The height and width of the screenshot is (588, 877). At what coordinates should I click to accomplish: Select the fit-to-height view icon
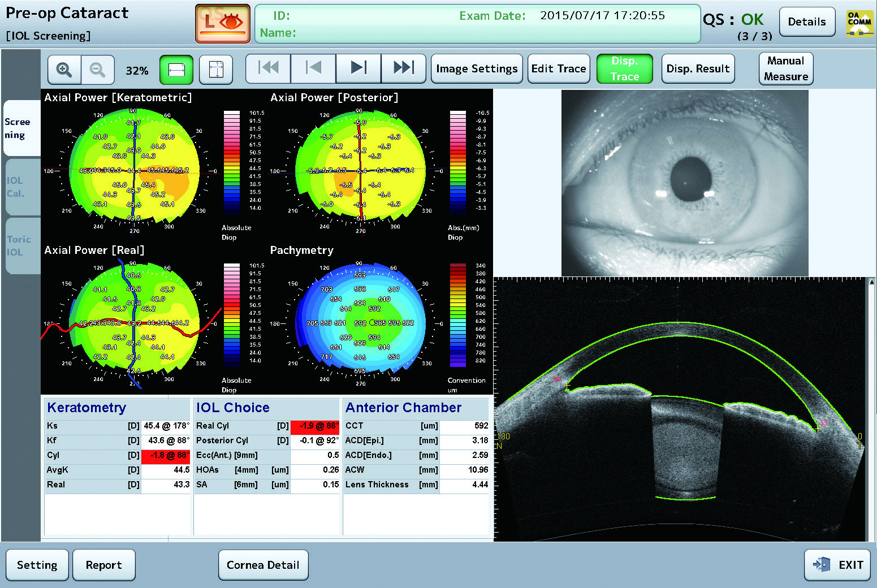[216, 70]
